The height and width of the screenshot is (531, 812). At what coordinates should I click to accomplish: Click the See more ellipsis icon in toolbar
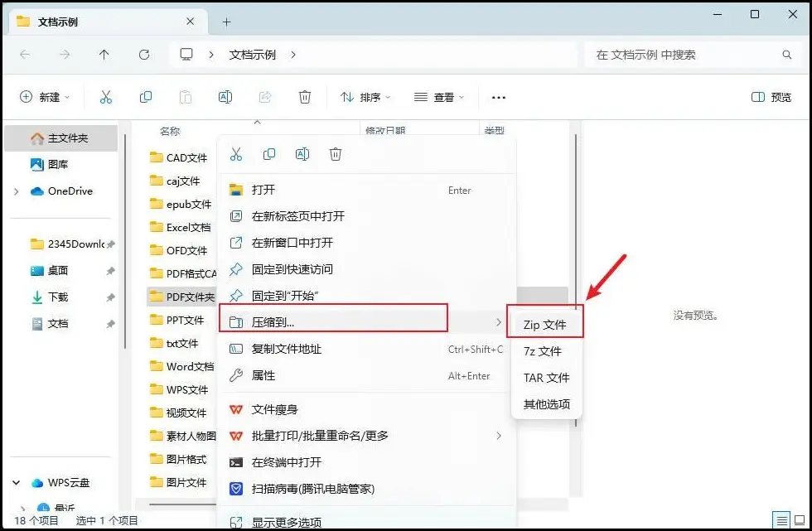[498, 98]
